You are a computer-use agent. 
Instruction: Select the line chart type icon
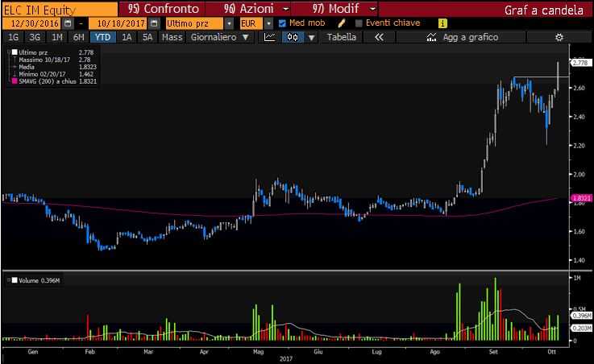pyautogui.click(x=270, y=37)
